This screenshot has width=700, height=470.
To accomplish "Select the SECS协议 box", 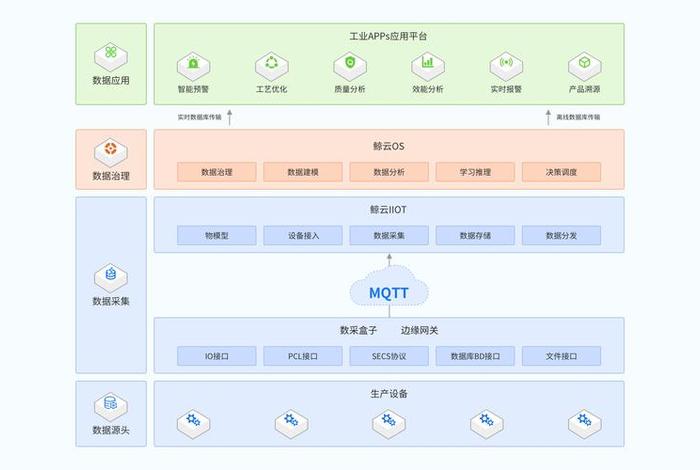I will (x=389, y=356).
